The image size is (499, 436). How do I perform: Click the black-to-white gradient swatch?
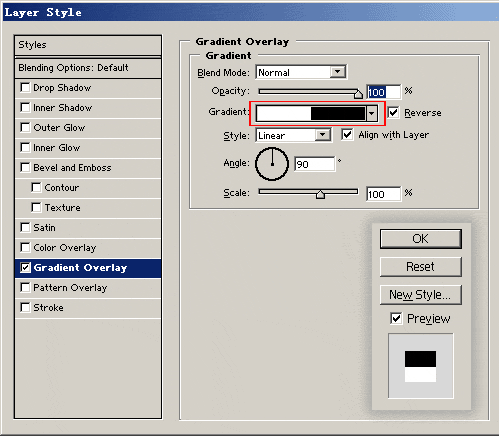pyautogui.click(x=311, y=113)
